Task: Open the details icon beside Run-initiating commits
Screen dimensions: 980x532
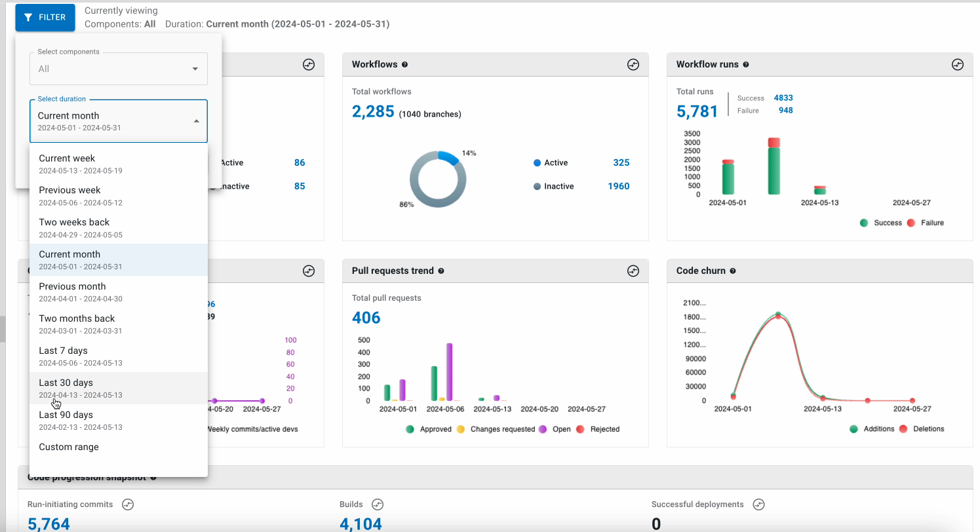Action: (128, 504)
